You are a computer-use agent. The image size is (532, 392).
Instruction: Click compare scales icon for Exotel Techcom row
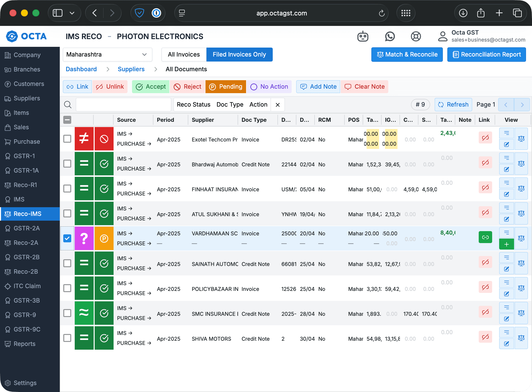click(521, 139)
